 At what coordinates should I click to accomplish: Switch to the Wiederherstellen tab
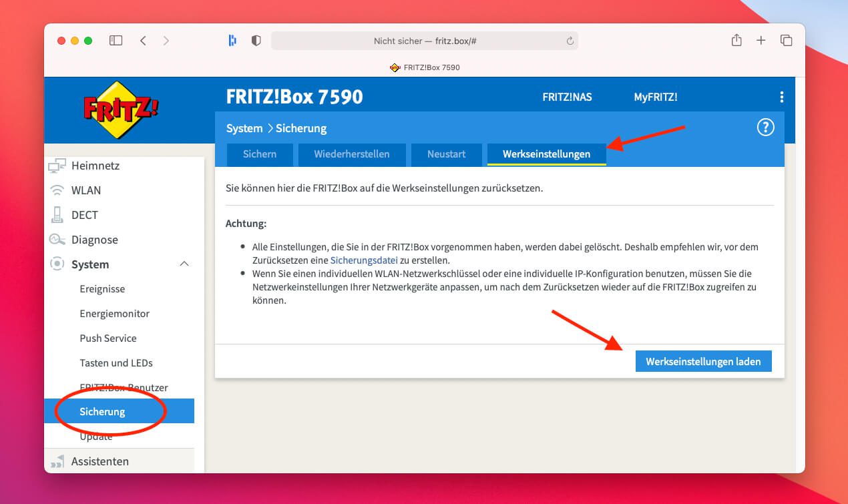pyautogui.click(x=352, y=154)
